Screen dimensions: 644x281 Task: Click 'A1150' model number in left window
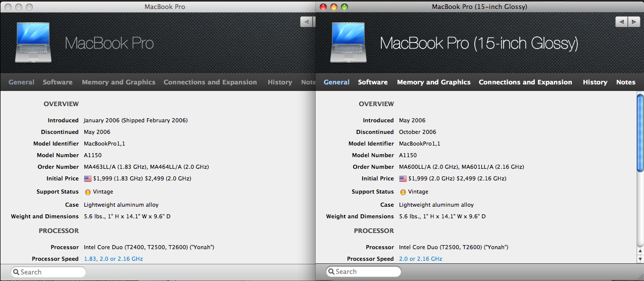tap(92, 155)
